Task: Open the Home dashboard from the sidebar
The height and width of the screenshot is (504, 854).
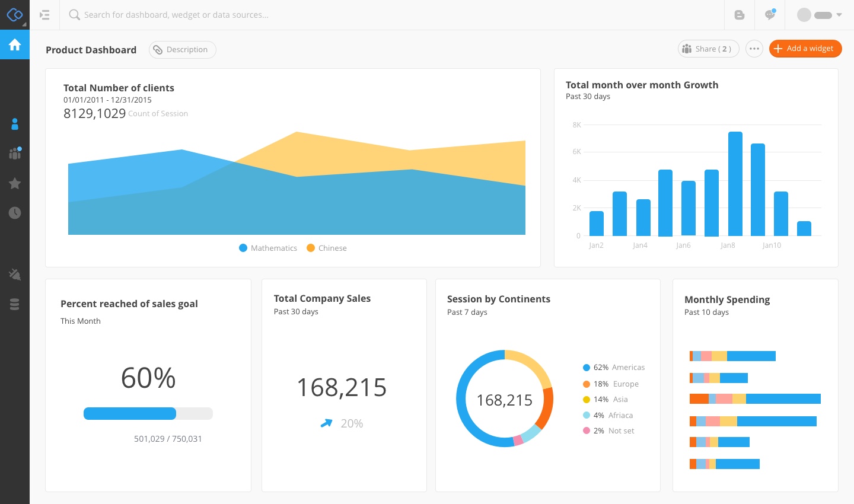Action: pos(14,44)
